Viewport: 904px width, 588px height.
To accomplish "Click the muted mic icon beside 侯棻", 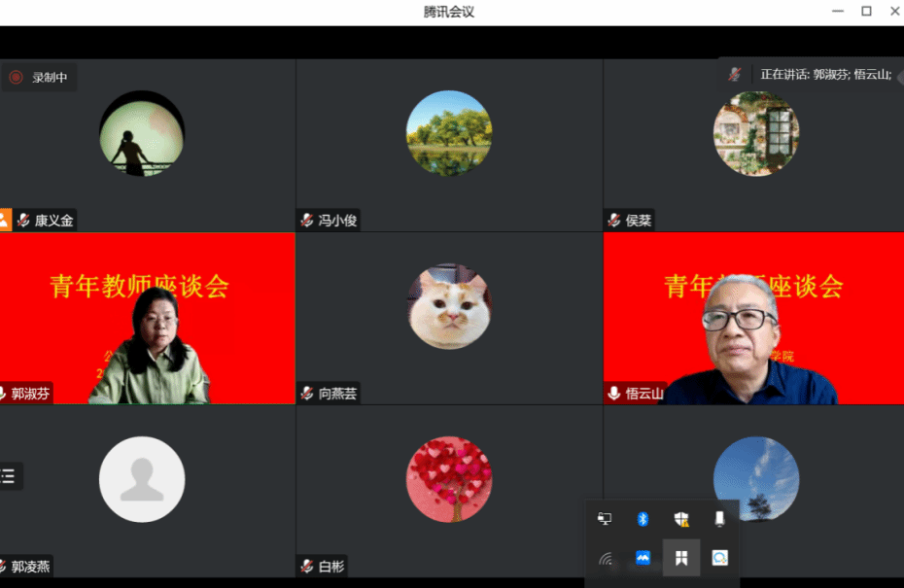I will click(614, 221).
